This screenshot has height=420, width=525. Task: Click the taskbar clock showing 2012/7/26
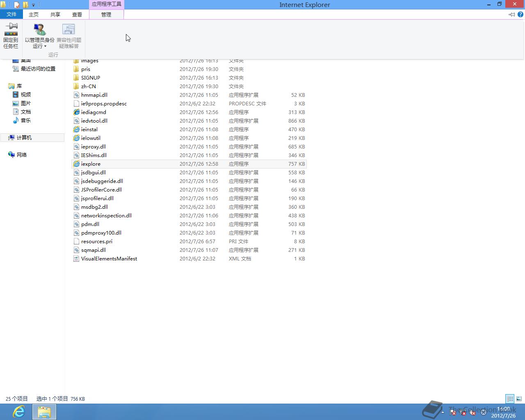(503, 412)
